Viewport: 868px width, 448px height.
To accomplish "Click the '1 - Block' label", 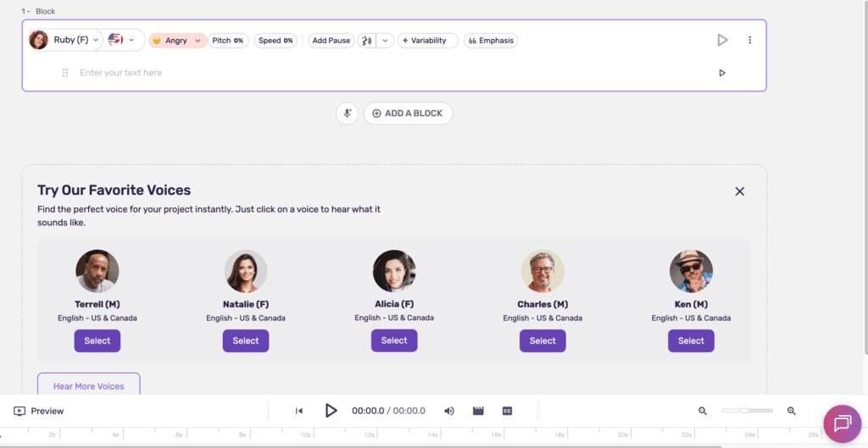I will tap(38, 11).
